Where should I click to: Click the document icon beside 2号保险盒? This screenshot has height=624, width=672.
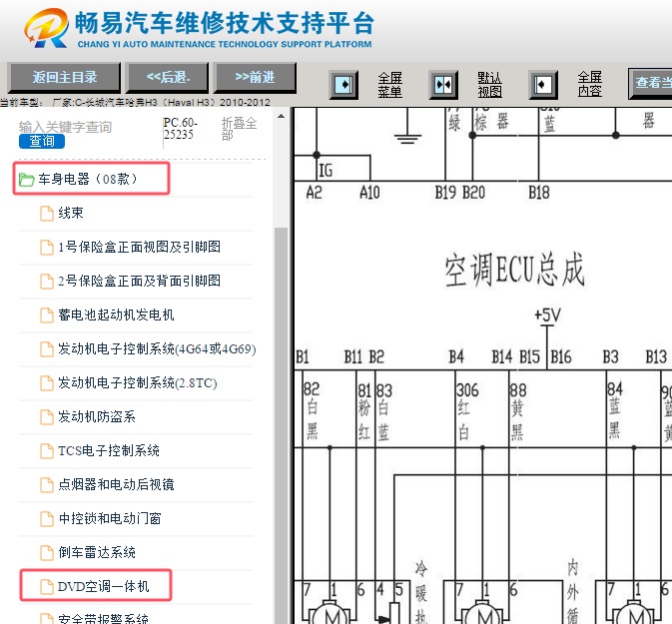[47, 282]
